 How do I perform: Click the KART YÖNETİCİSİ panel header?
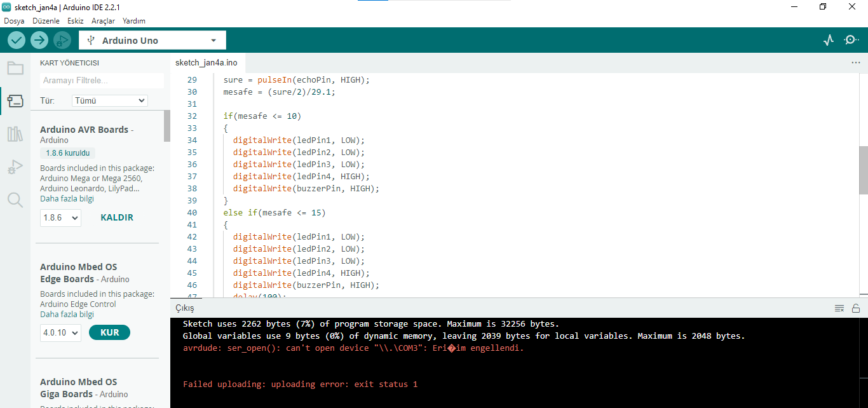pos(69,63)
